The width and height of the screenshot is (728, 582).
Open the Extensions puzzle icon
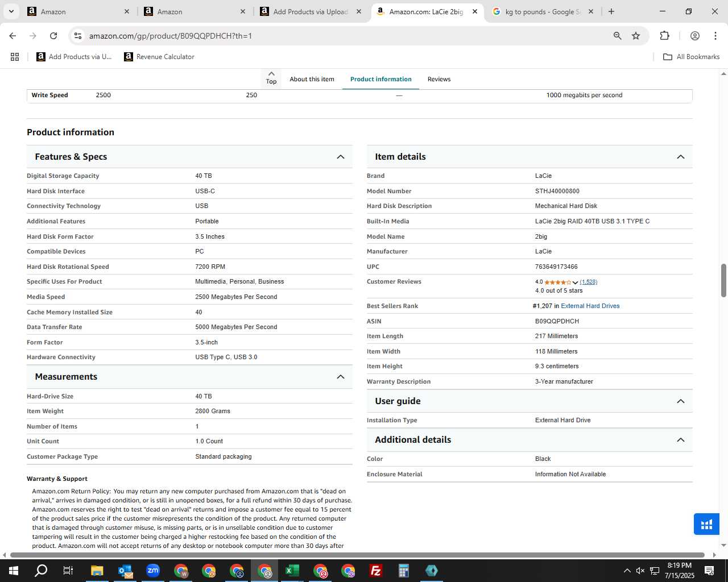(664, 36)
